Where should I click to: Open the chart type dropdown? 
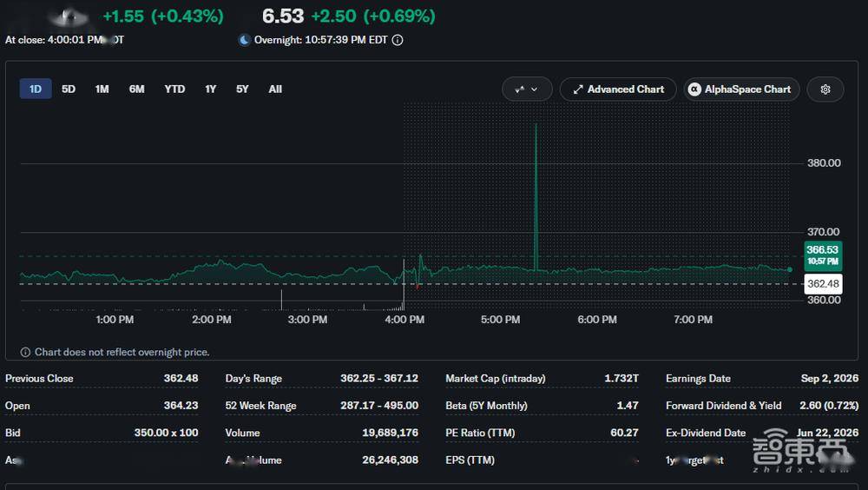527,89
